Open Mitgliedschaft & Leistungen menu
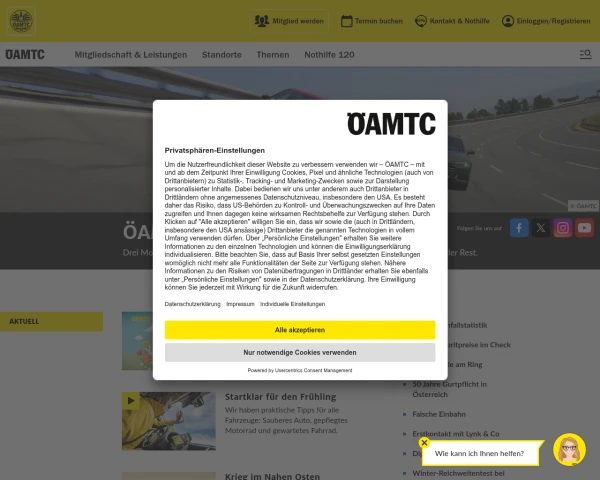Viewport: 600px width, 480px height. tap(130, 55)
